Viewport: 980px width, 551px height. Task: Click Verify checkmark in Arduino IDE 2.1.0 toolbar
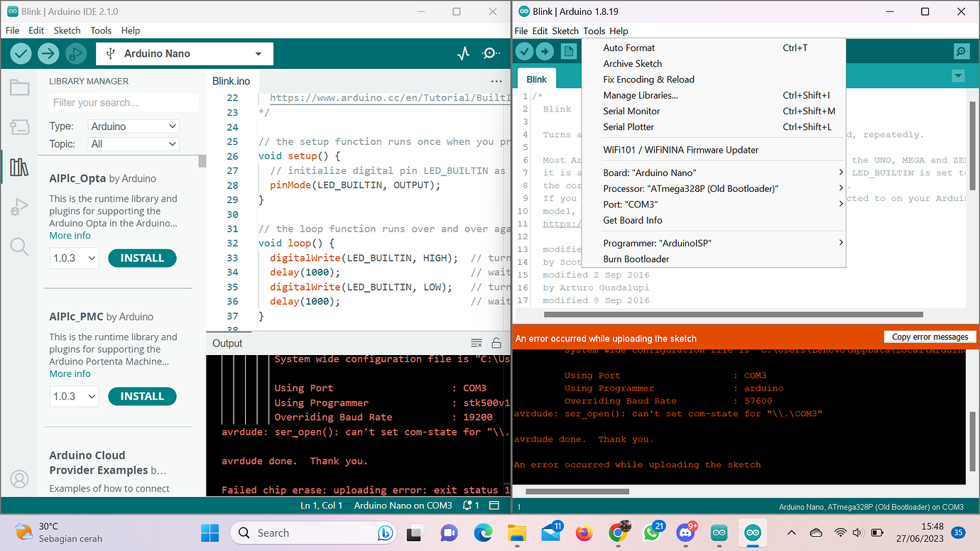pyautogui.click(x=21, y=53)
